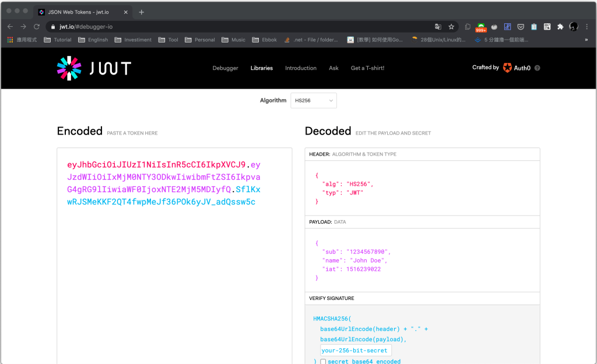Open the Music bookmarks folder
The width and height of the screenshot is (597, 364).
[x=233, y=40]
